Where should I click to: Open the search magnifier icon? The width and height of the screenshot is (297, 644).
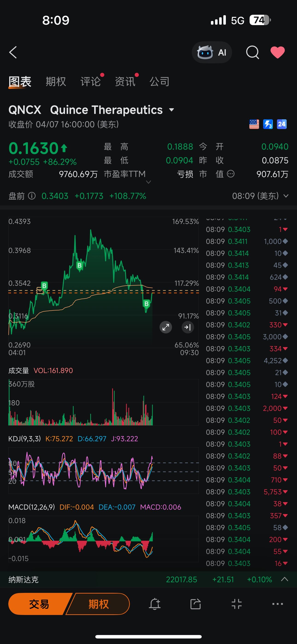pos(253,52)
